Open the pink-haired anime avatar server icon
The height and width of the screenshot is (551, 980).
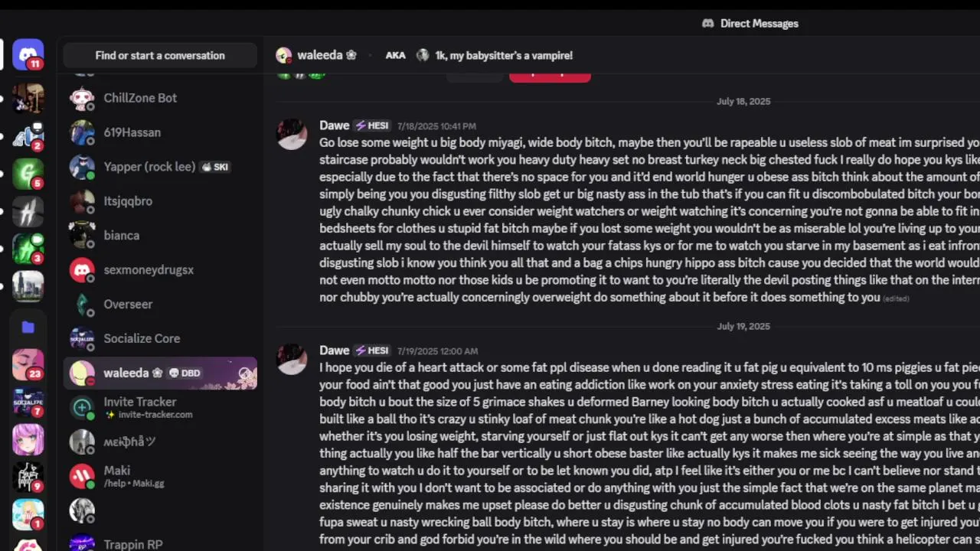click(28, 439)
